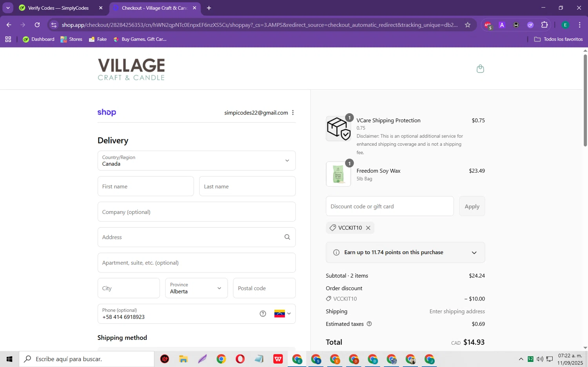This screenshot has width=588, height=367.
Task: Click the phone field help icon
Action: (x=263, y=314)
